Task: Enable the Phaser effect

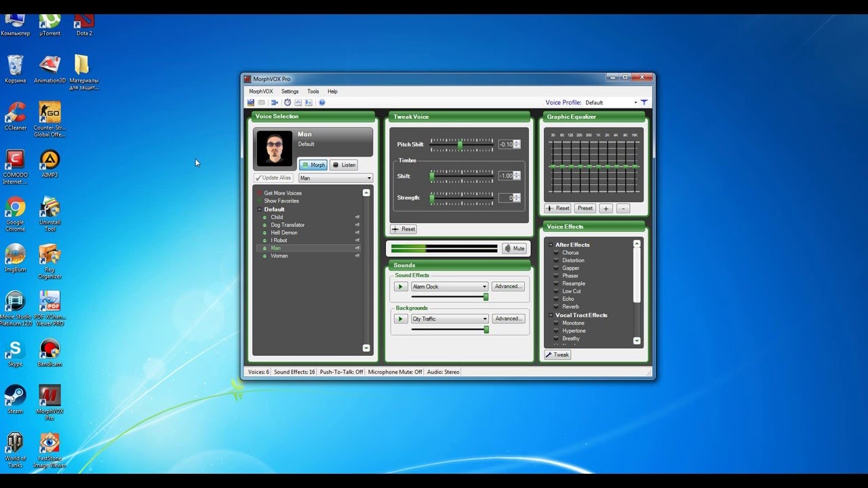Action: click(x=570, y=276)
